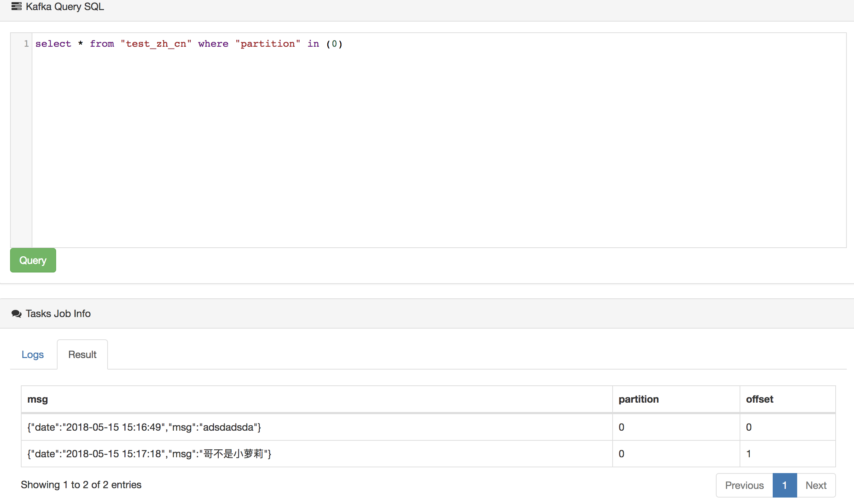Click the Showing 1 to 2 entries text
This screenshot has width=854, height=504.
[x=81, y=485]
